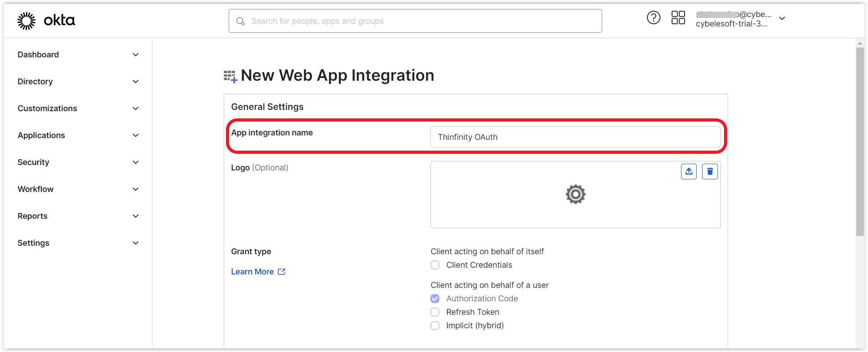Click "Client acting on behalf of itself" text
This screenshot has height=352, width=868.
point(487,252)
